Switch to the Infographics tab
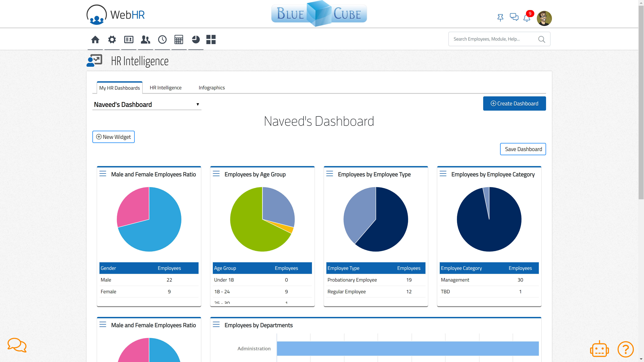Image resolution: width=644 pixels, height=362 pixels. coord(211,87)
